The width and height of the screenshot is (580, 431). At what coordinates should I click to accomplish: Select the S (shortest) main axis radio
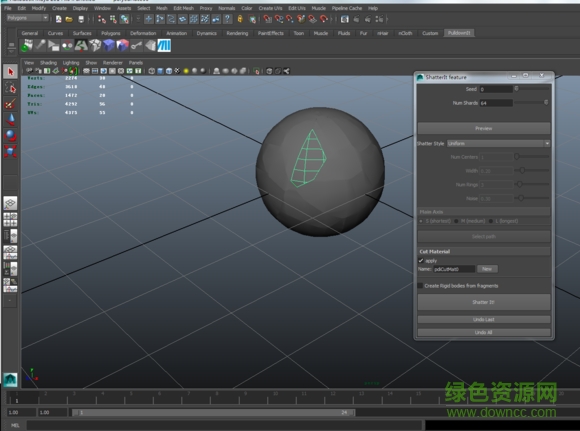421,221
